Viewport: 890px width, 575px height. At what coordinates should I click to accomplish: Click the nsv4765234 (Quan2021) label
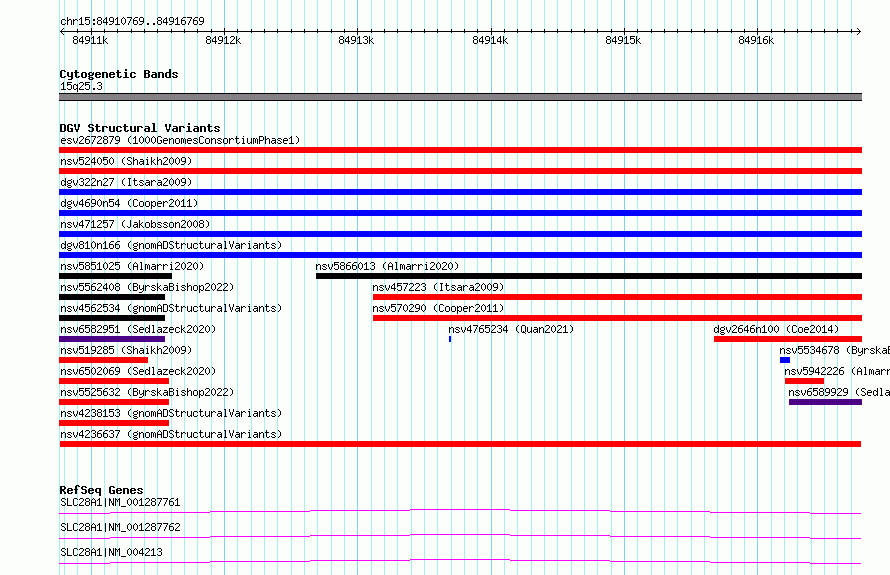(x=511, y=329)
